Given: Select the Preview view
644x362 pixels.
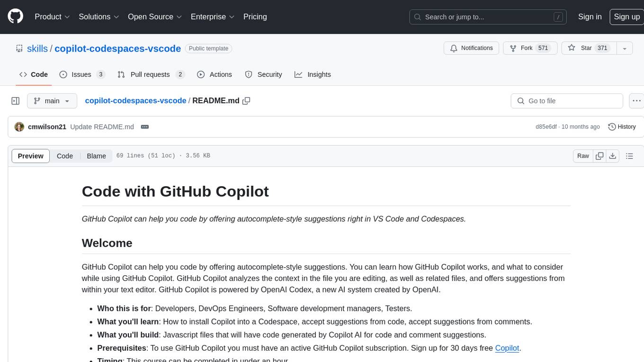Looking at the screenshot, I should pos(31,156).
